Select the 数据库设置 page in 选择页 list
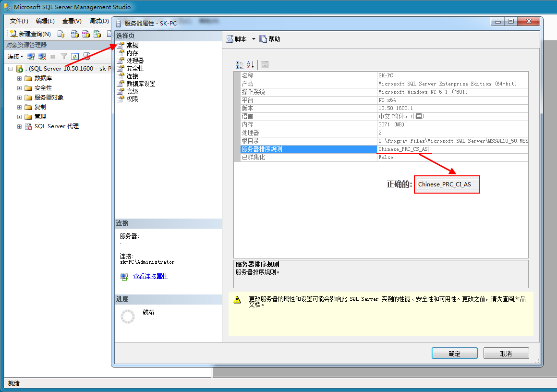The image size is (557, 392). (141, 84)
